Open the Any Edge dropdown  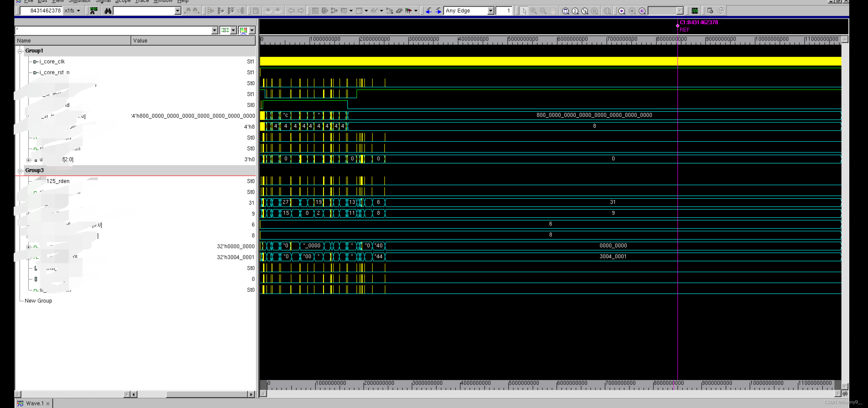coord(490,11)
